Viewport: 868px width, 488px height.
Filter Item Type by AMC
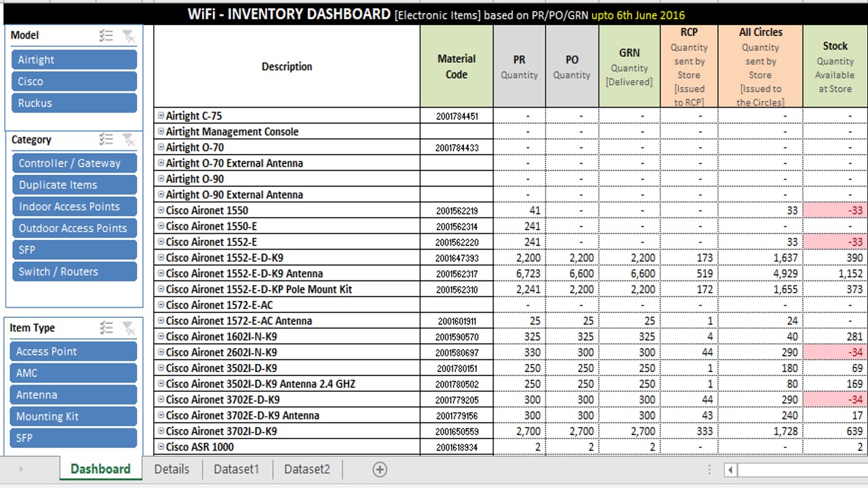click(x=73, y=373)
